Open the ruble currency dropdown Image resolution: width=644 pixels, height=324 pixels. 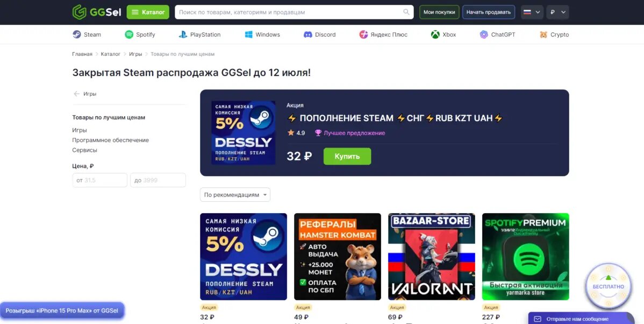coord(558,12)
